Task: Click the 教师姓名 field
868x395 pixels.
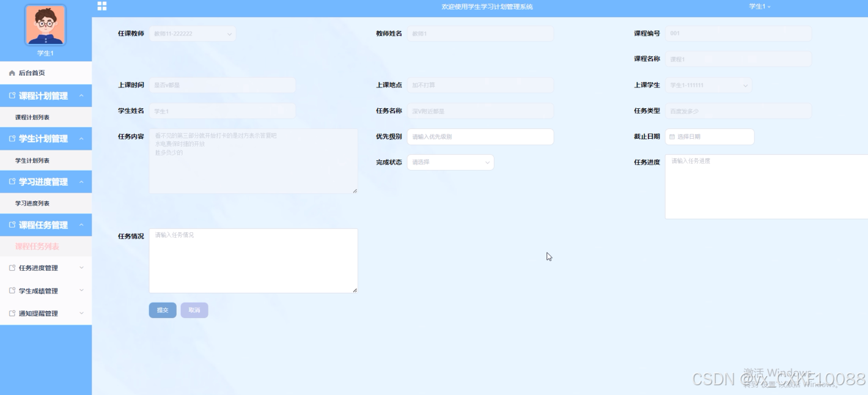Action: pyautogui.click(x=480, y=34)
